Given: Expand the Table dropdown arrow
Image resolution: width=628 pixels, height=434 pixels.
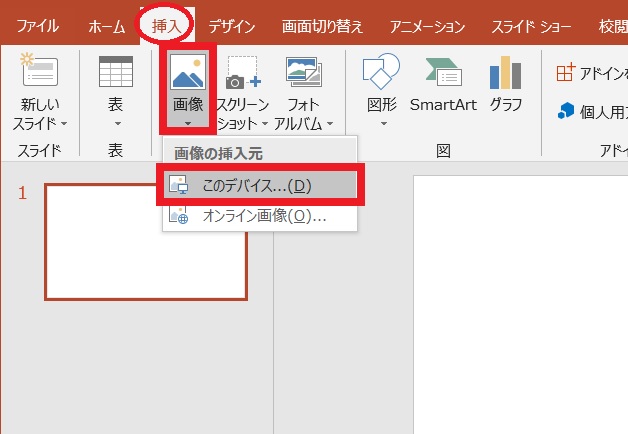Looking at the screenshot, I should click(116, 124).
